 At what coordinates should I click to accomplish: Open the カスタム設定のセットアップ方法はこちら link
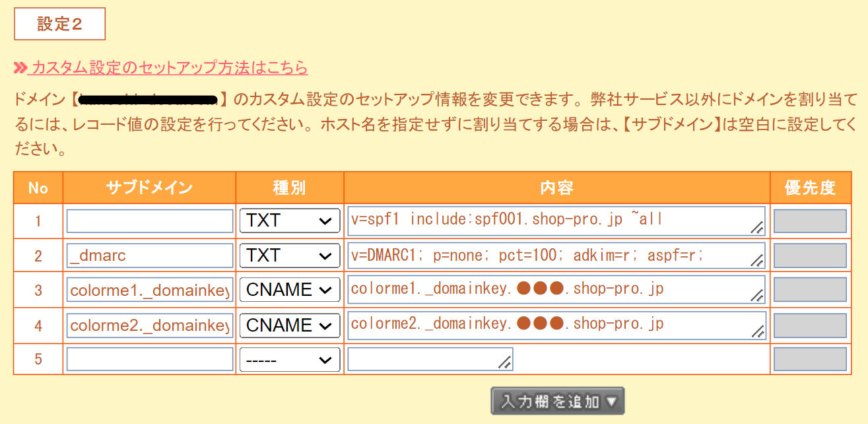(168, 67)
